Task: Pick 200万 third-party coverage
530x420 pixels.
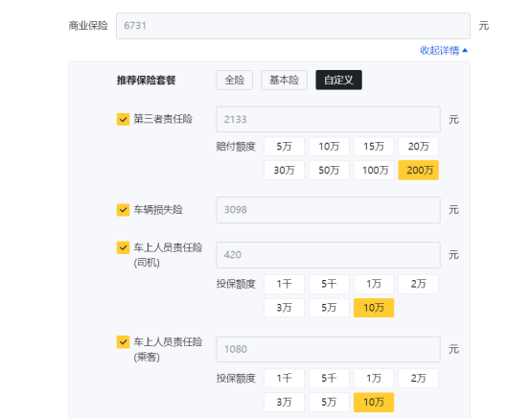Action: pyautogui.click(x=419, y=170)
